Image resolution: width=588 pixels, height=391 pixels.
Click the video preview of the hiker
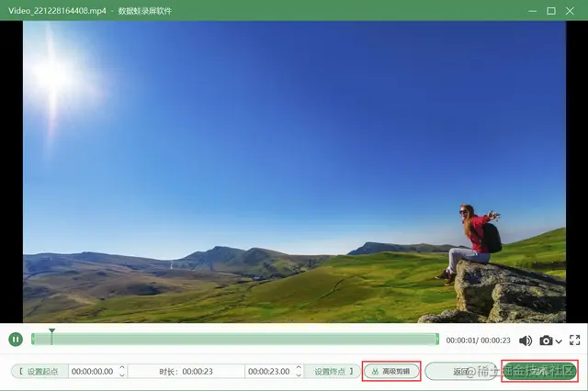[294, 172]
